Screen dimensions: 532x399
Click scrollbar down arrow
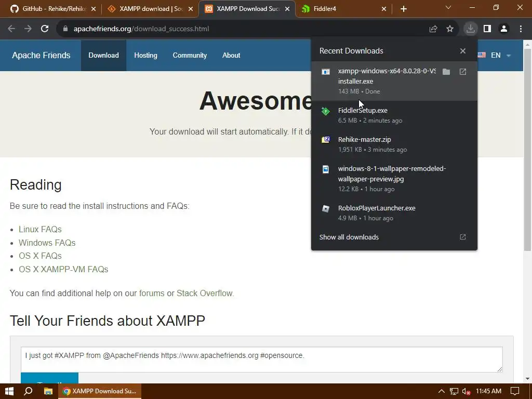tap(528, 379)
